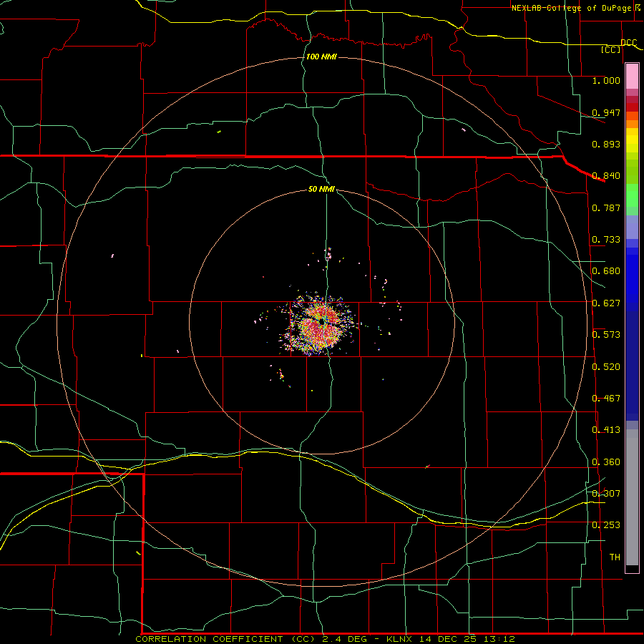Pick the red segment of the color bar
This screenshot has height=644, width=644.
632,107
